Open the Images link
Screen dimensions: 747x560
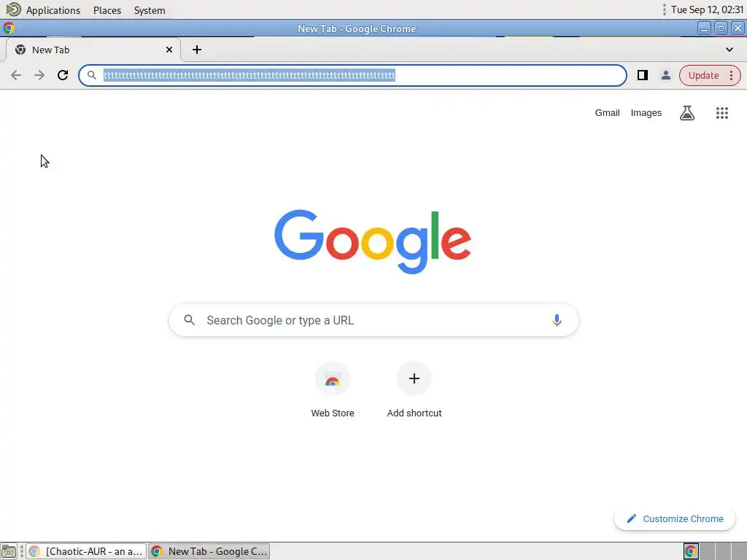tap(646, 113)
